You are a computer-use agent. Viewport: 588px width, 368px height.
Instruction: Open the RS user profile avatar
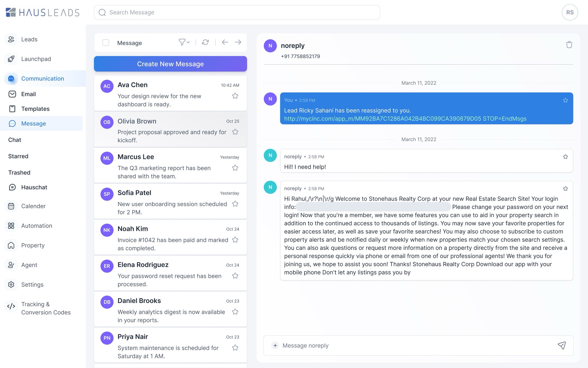coord(570,12)
